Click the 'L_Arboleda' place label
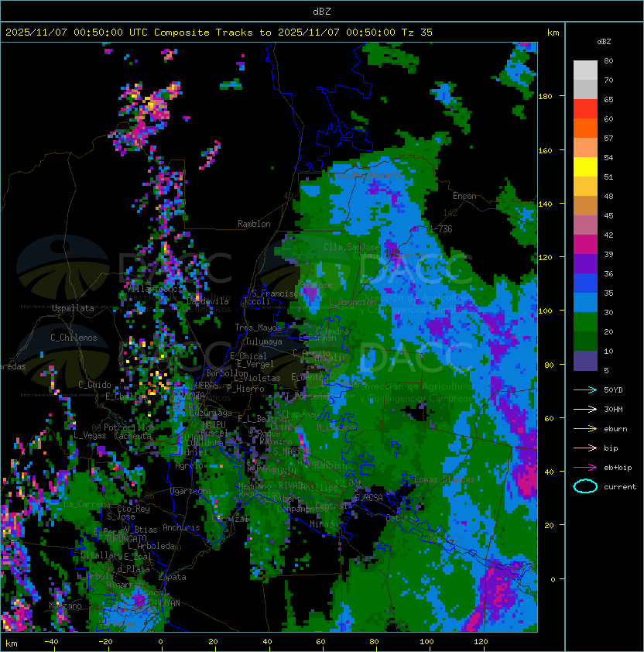The width and height of the screenshot is (644, 652). 151,546
